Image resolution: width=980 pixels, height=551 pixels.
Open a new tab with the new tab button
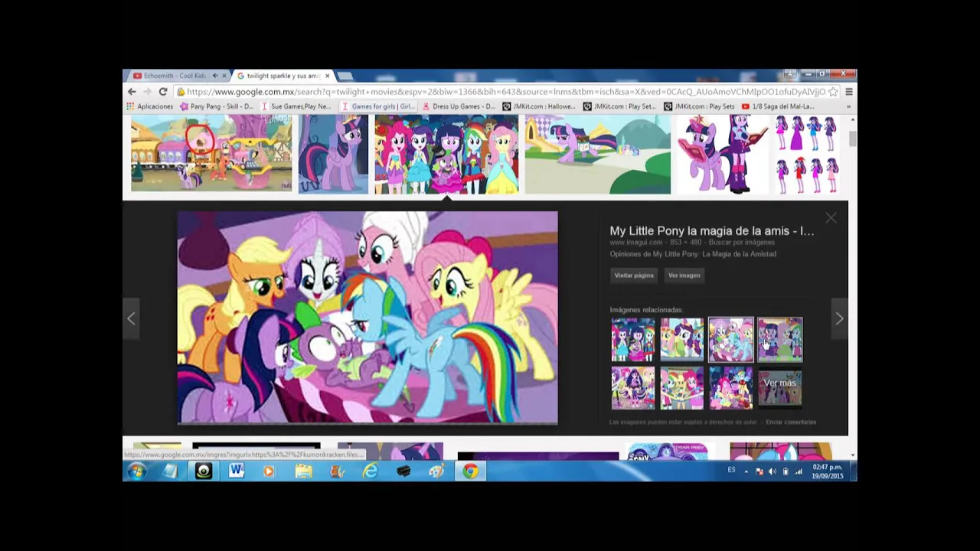coord(345,76)
